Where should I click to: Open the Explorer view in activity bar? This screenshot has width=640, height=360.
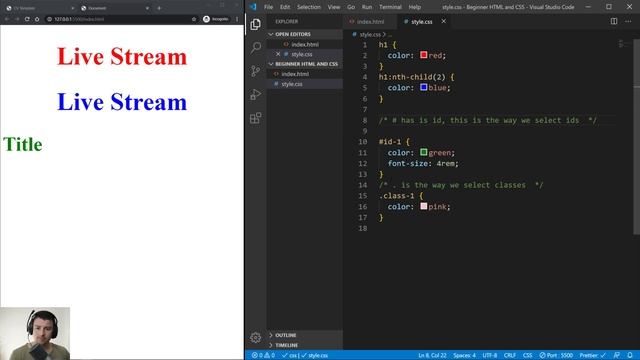coord(256,24)
